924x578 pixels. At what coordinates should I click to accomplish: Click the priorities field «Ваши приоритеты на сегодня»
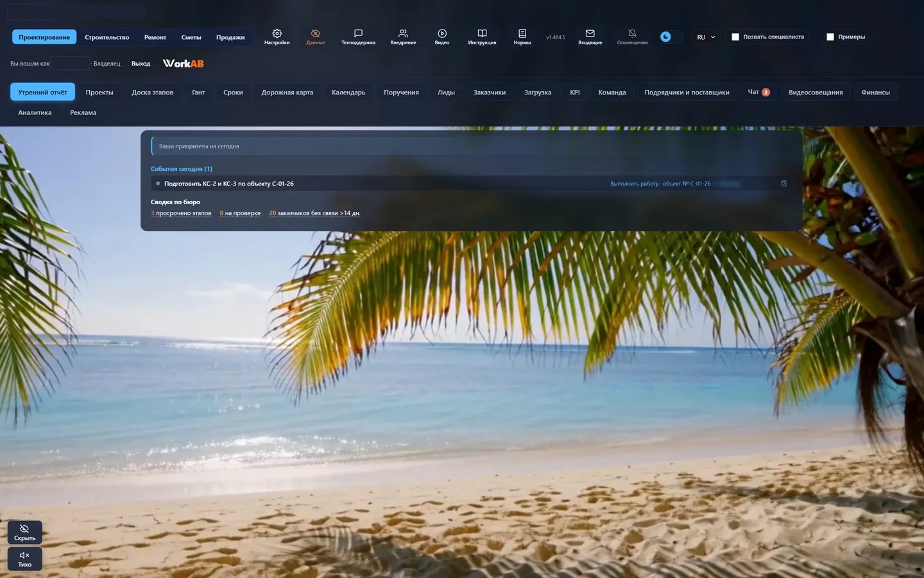click(x=472, y=146)
